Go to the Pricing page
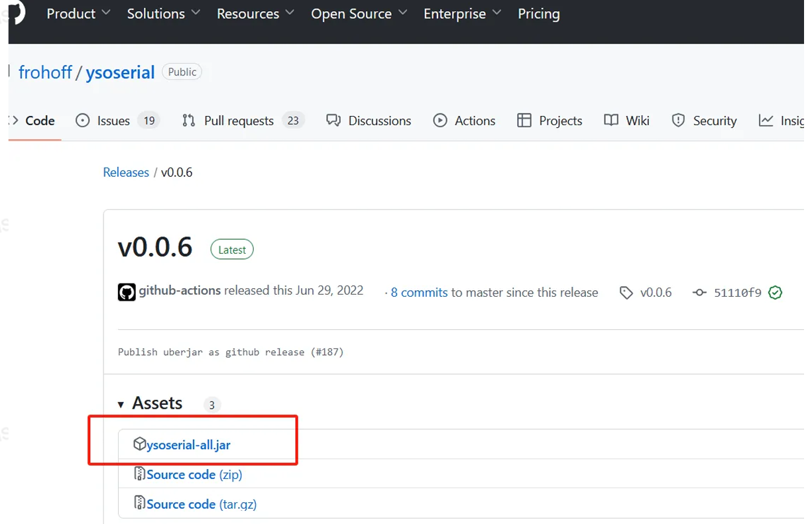Image resolution: width=812 pixels, height=524 pixels. tap(538, 14)
